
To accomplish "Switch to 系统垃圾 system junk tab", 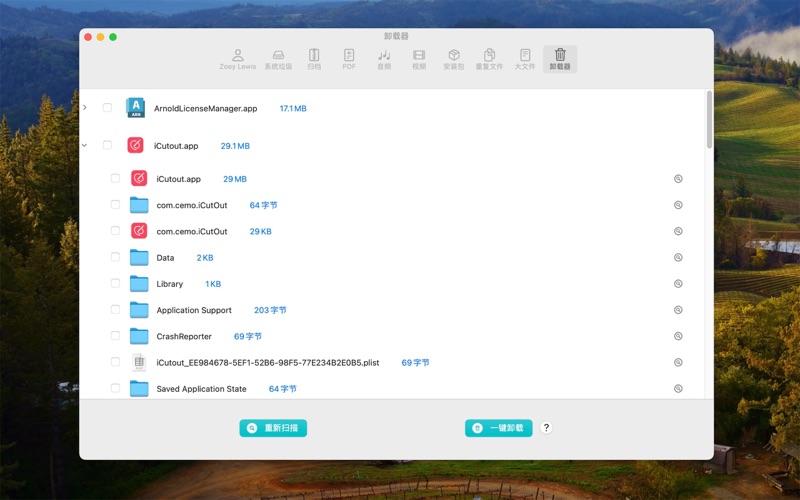I will click(278, 59).
